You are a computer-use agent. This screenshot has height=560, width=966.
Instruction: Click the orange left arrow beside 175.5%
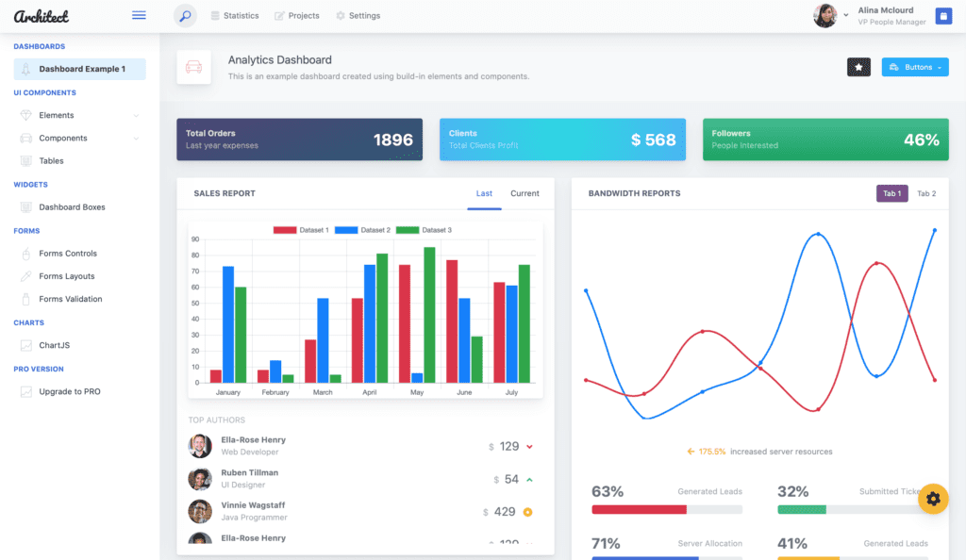click(x=691, y=452)
